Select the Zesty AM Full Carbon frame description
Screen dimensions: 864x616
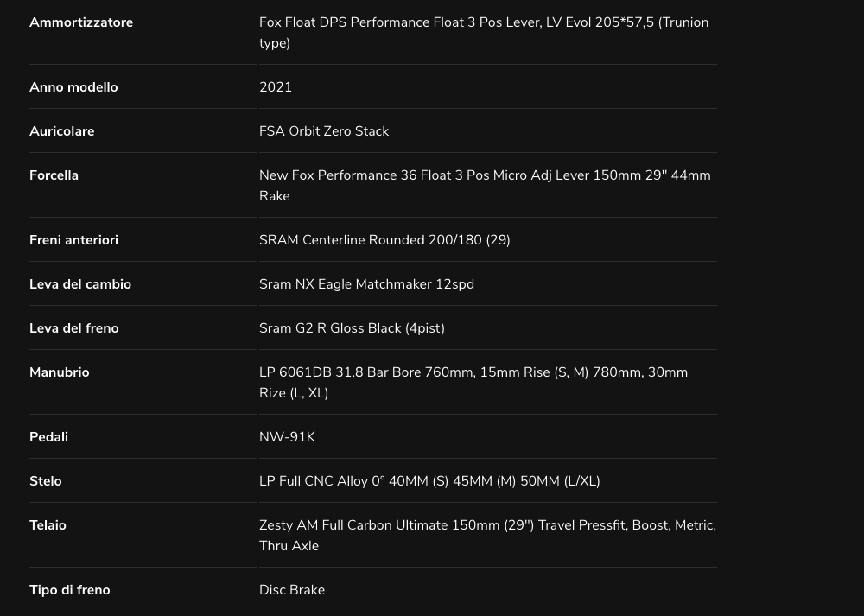pos(487,535)
